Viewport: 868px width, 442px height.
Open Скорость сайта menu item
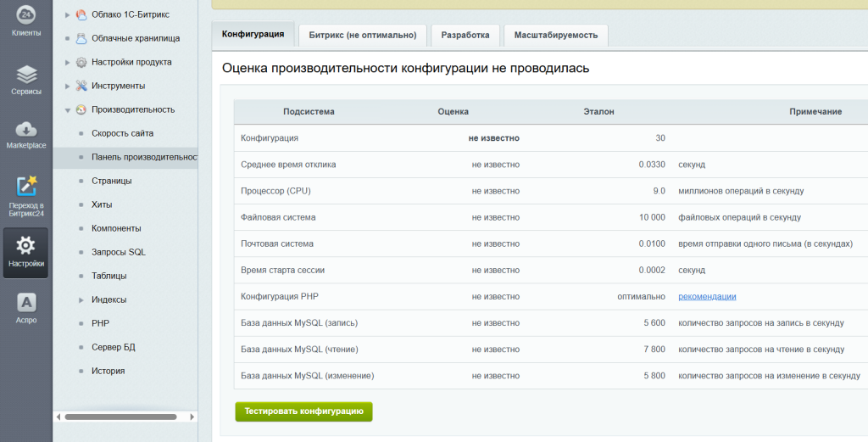(122, 133)
